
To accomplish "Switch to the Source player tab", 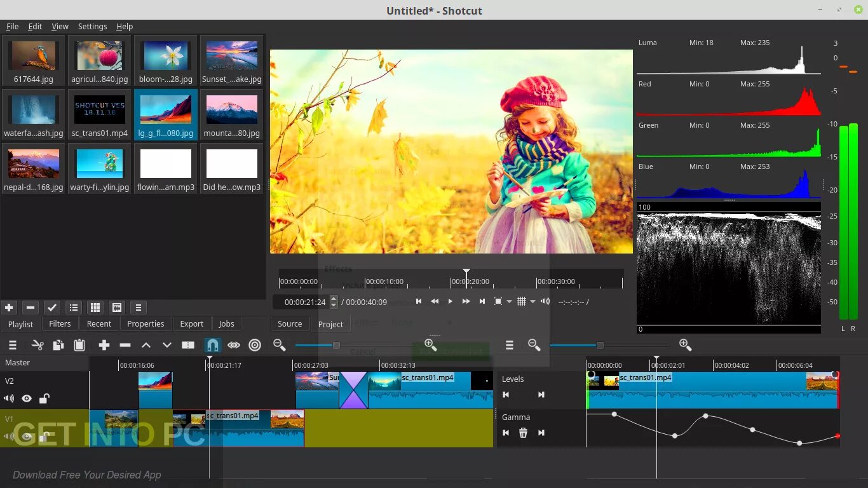I will point(290,323).
